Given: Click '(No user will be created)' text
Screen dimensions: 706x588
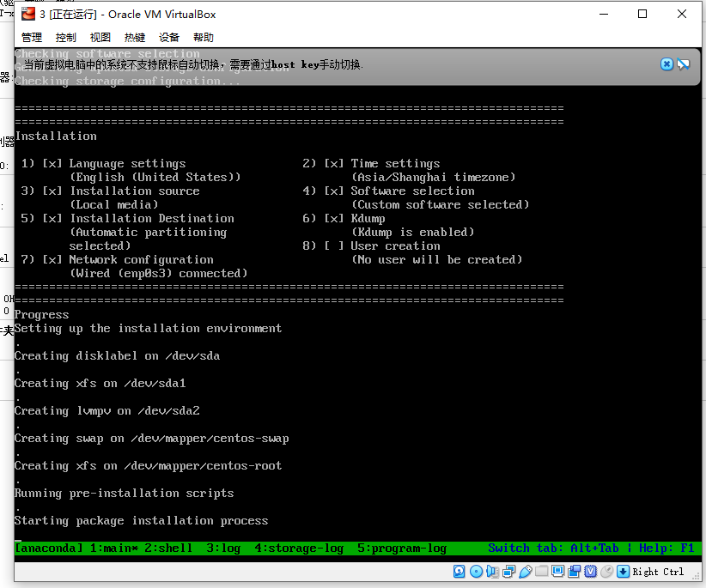Looking at the screenshot, I should [436, 259].
